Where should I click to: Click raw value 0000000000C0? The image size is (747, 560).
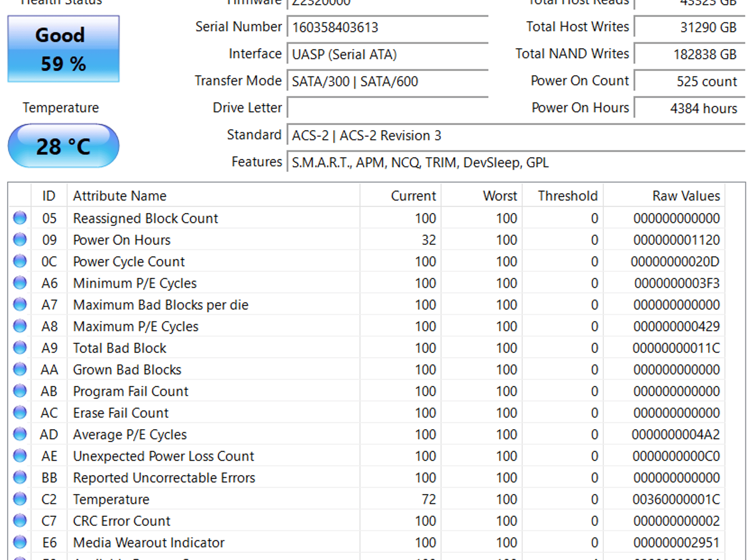[x=676, y=456]
